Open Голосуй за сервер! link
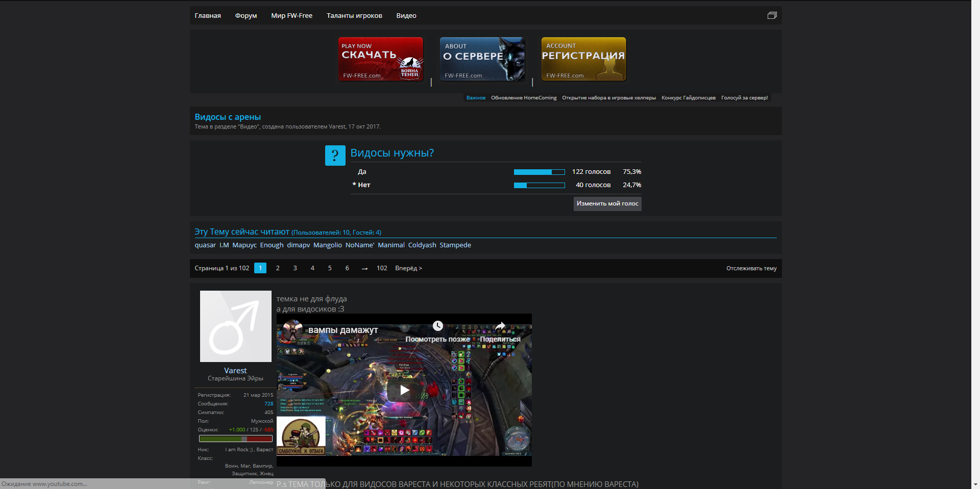Image resolution: width=980 pixels, height=489 pixels. coord(744,98)
